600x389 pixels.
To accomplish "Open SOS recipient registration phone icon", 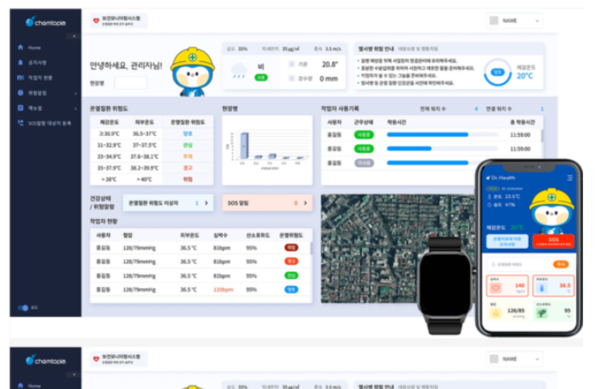I will point(21,123).
